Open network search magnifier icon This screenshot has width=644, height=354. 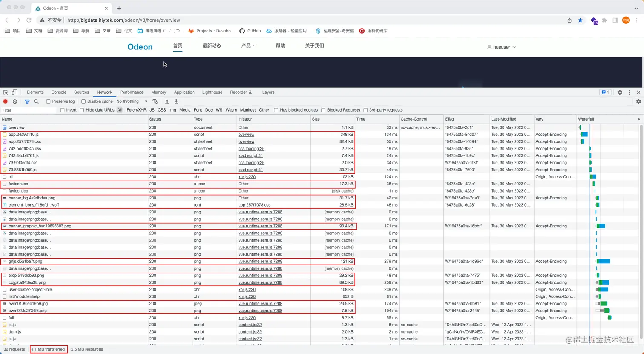[x=36, y=101]
